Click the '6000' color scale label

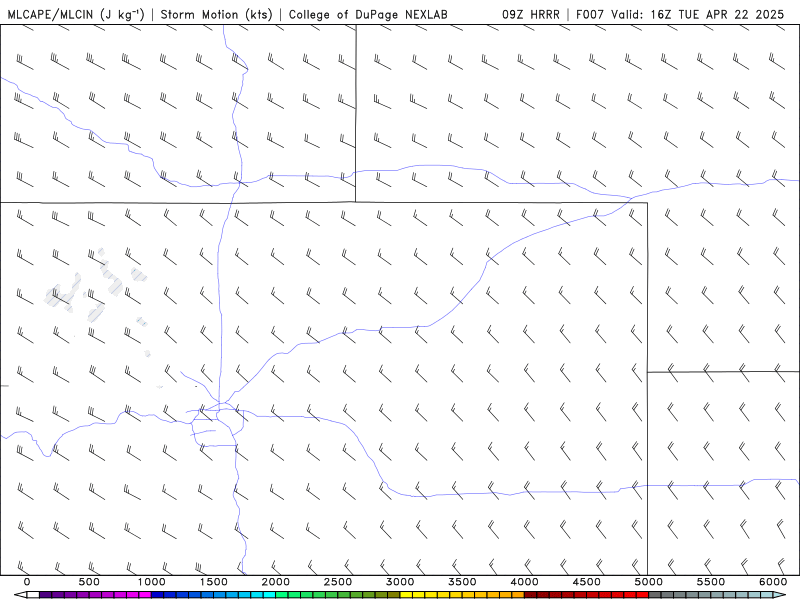773,582
